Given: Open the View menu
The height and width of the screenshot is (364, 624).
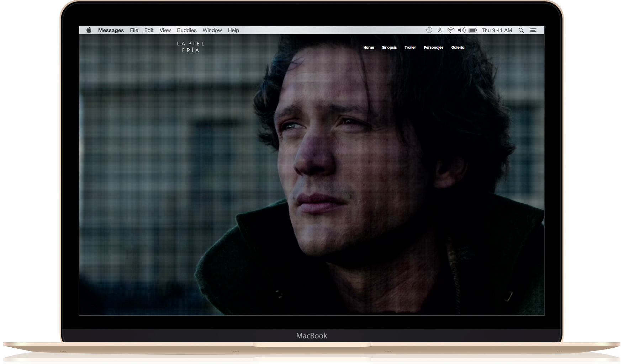Looking at the screenshot, I should click(165, 30).
